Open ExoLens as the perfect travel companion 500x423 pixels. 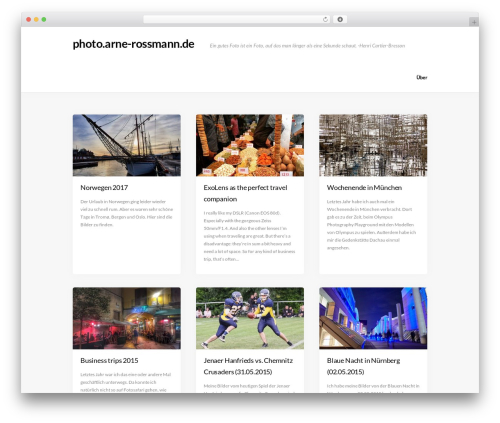pos(245,193)
